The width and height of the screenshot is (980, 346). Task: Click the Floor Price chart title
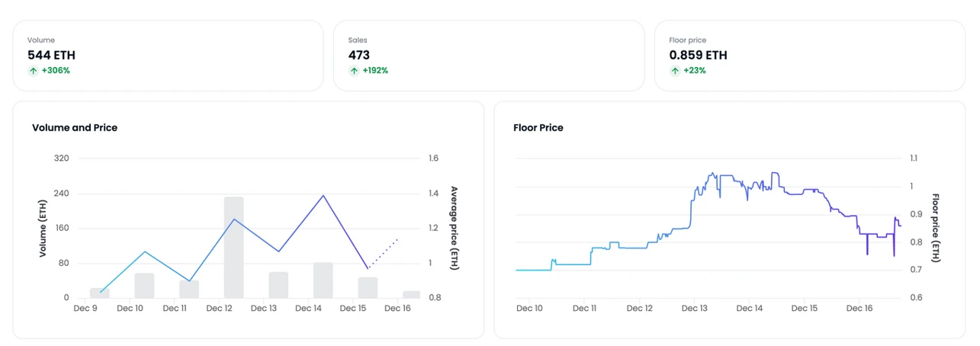tap(538, 128)
